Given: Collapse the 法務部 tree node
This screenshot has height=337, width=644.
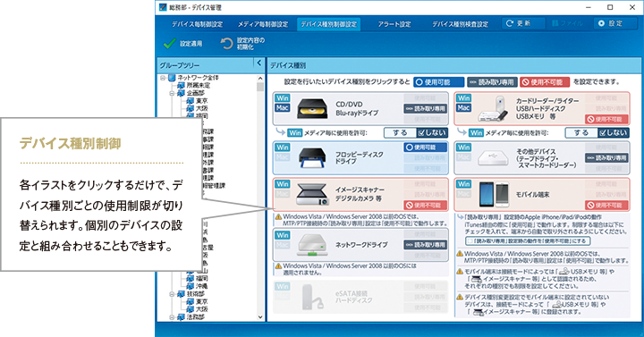Looking at the screenshot, I should [x=172, y=317].
